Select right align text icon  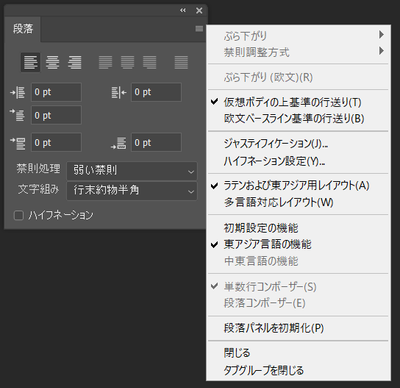[74, 62]
